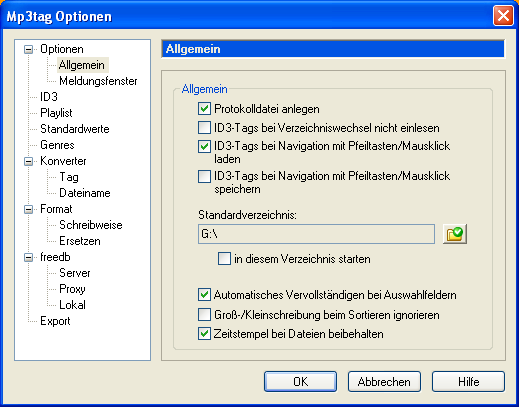
Task: Open Meldungsfenster options page
Action: [x=98, y=81]
